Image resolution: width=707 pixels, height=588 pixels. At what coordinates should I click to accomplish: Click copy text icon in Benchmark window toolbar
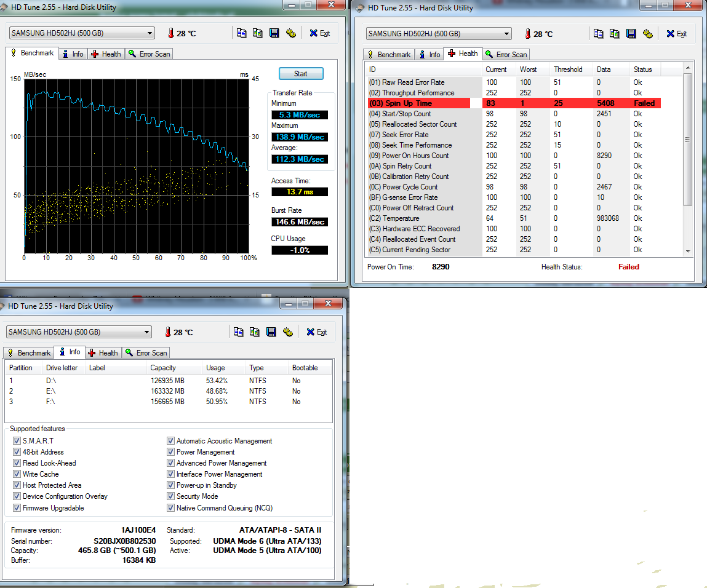coord(242,33)
